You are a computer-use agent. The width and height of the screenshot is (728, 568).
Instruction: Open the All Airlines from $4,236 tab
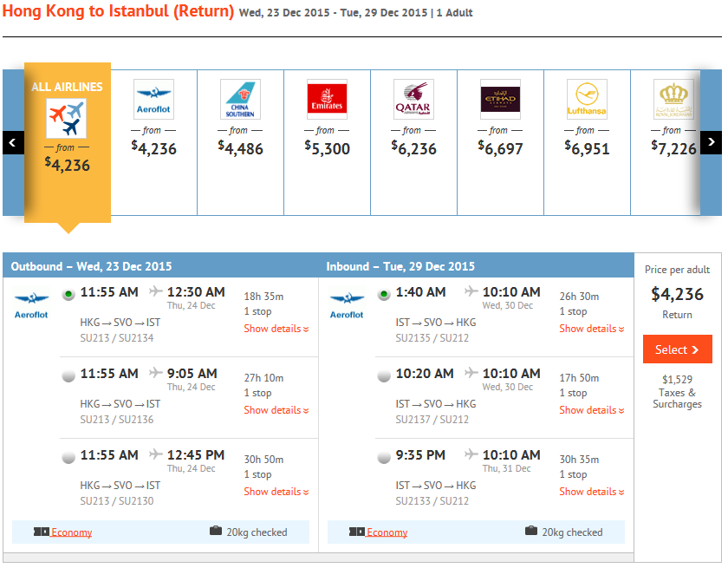68,142
